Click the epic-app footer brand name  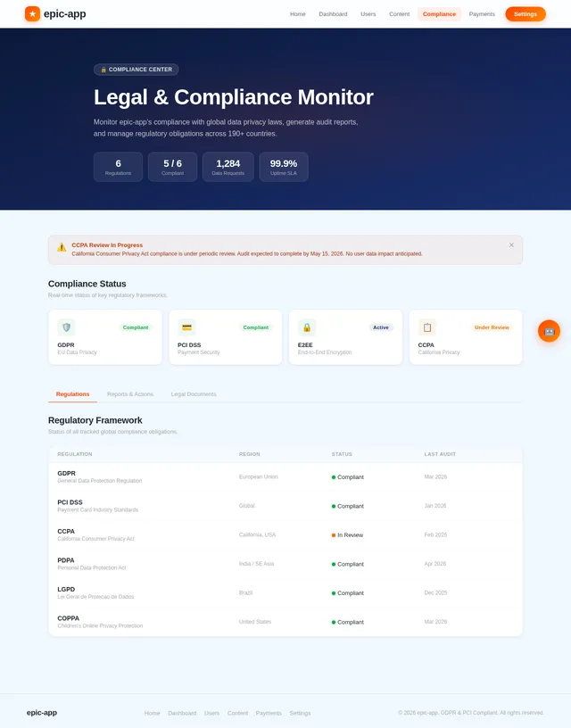tap(42, 713)
